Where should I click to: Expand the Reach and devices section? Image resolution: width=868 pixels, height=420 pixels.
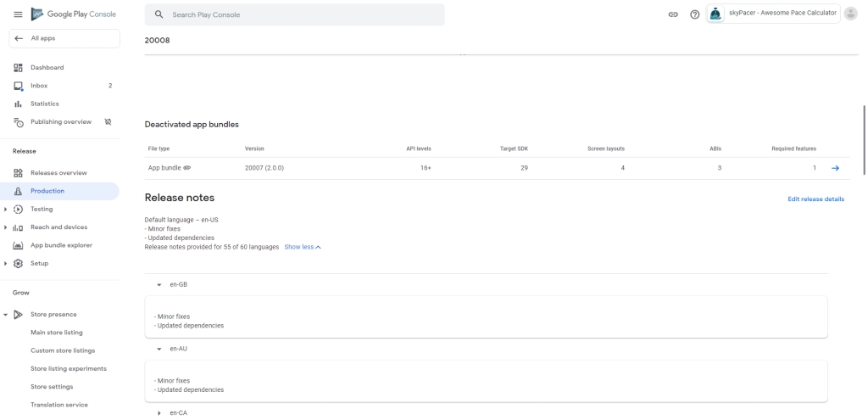(6, 227)
